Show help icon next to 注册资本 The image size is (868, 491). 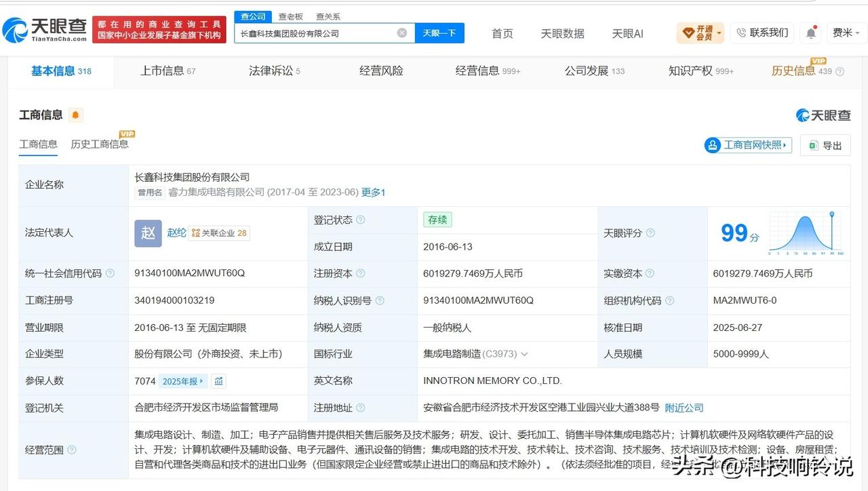(x=361, y=273)
